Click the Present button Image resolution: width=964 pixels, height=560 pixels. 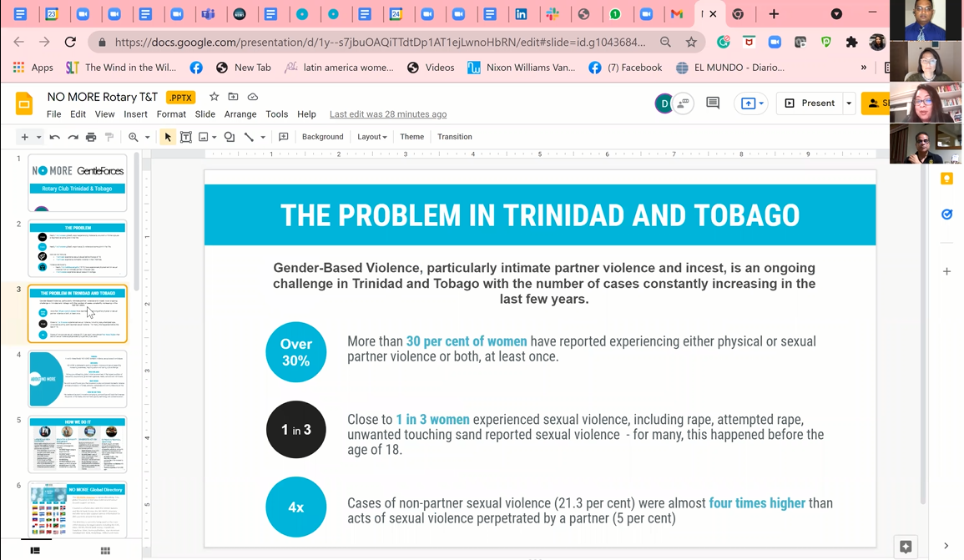810,103
